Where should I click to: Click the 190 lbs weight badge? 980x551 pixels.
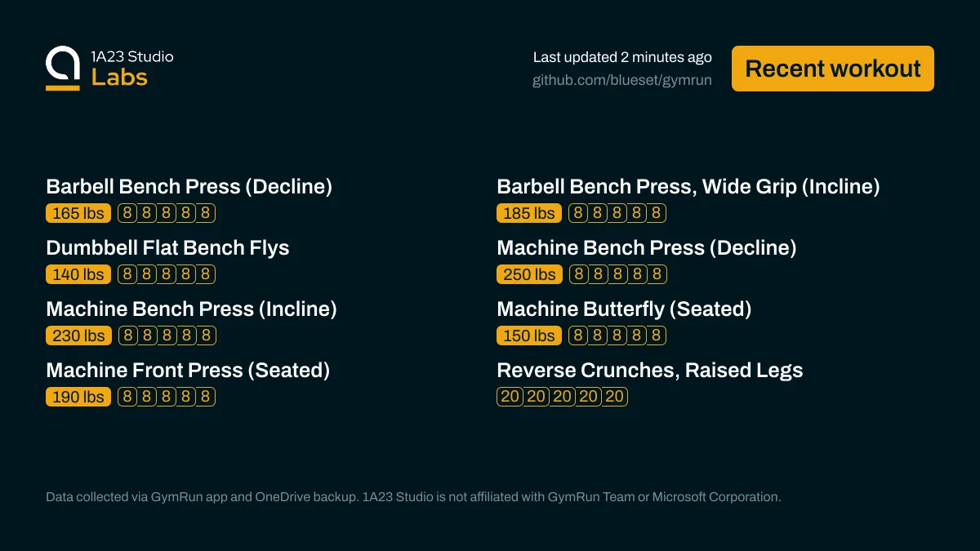click(78, 397)
